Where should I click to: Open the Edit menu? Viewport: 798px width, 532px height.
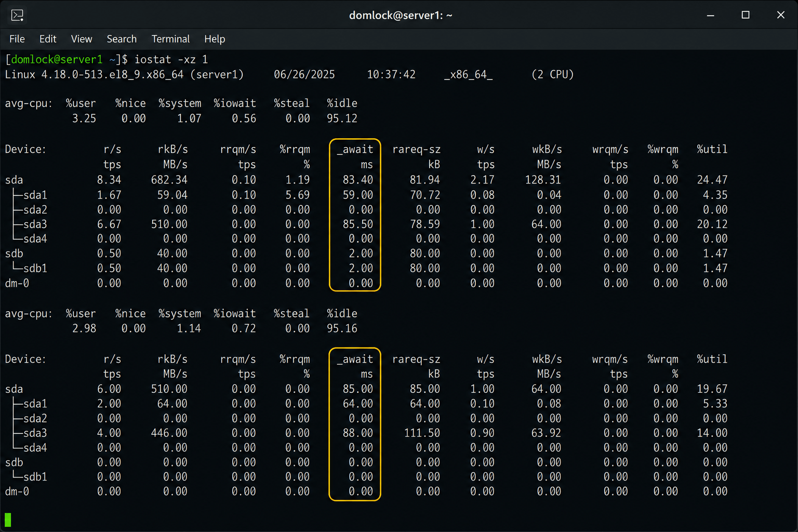[48, 39]
